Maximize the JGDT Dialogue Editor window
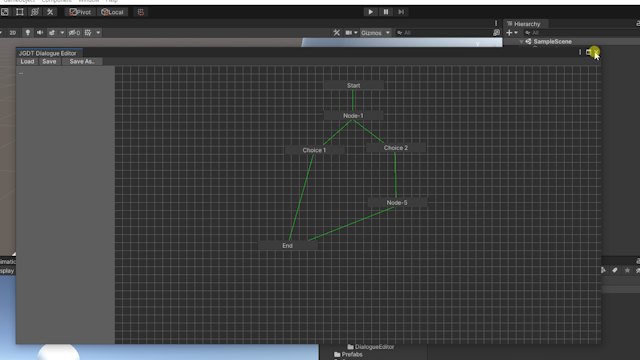The image size is (640, 360). (588, 52)
